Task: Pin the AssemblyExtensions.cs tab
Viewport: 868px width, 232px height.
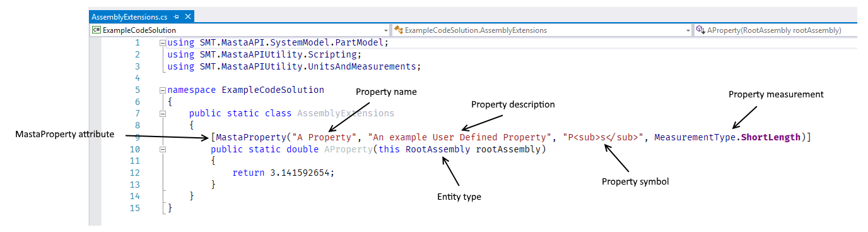Action: point(176,16)
